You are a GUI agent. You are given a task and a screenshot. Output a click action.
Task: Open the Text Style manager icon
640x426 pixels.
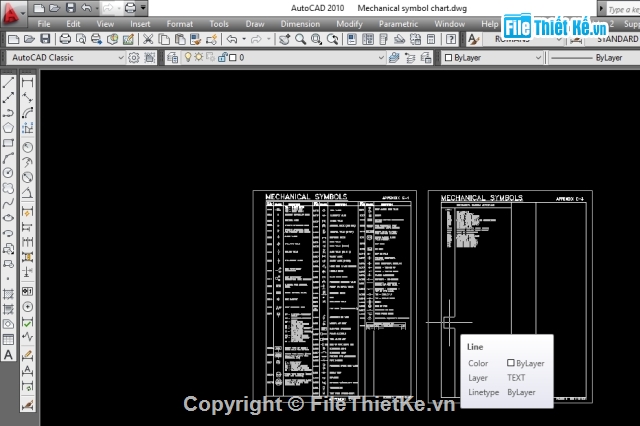click(473, 39)
